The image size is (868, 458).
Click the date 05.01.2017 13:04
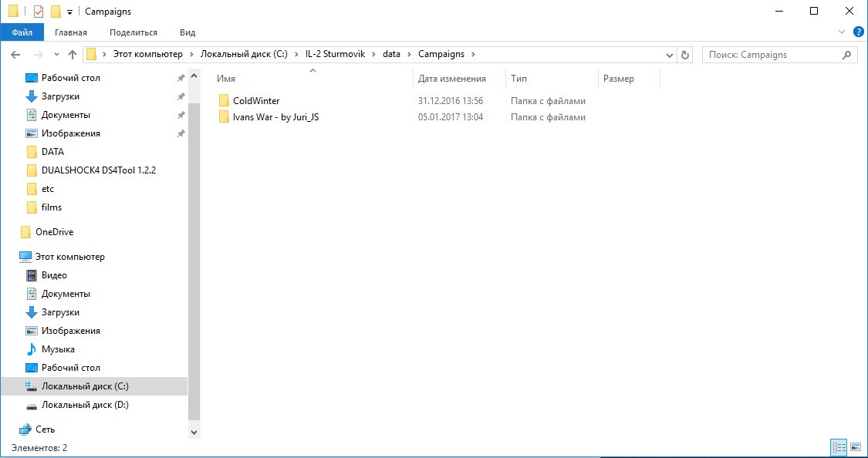click(451, 117)
